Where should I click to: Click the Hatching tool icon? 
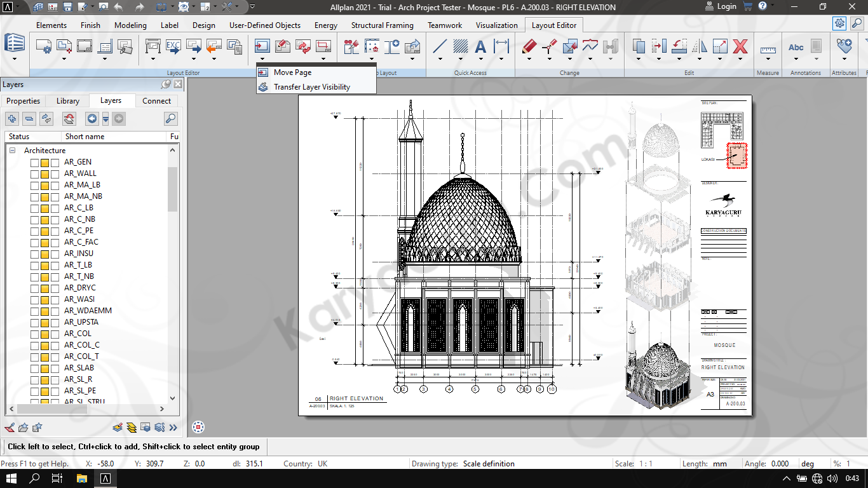tap(461, 46)
